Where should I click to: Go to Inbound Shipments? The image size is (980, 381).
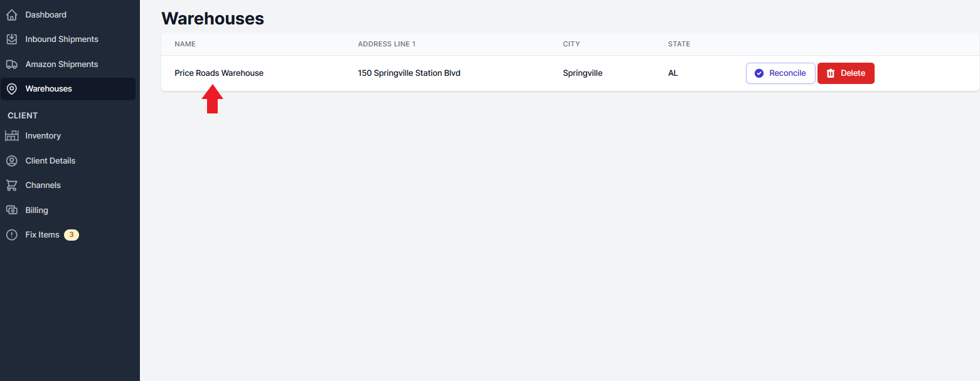tap(68, 39)
